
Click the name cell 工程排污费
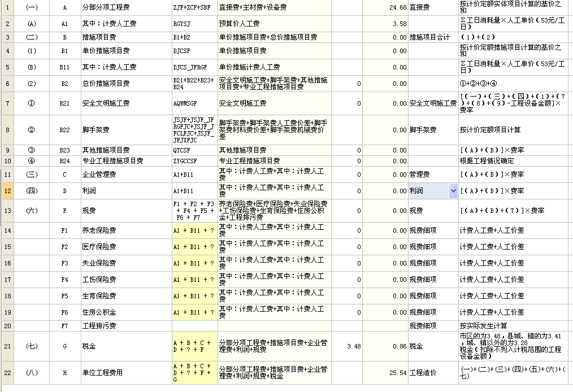[x=127, y=326]
